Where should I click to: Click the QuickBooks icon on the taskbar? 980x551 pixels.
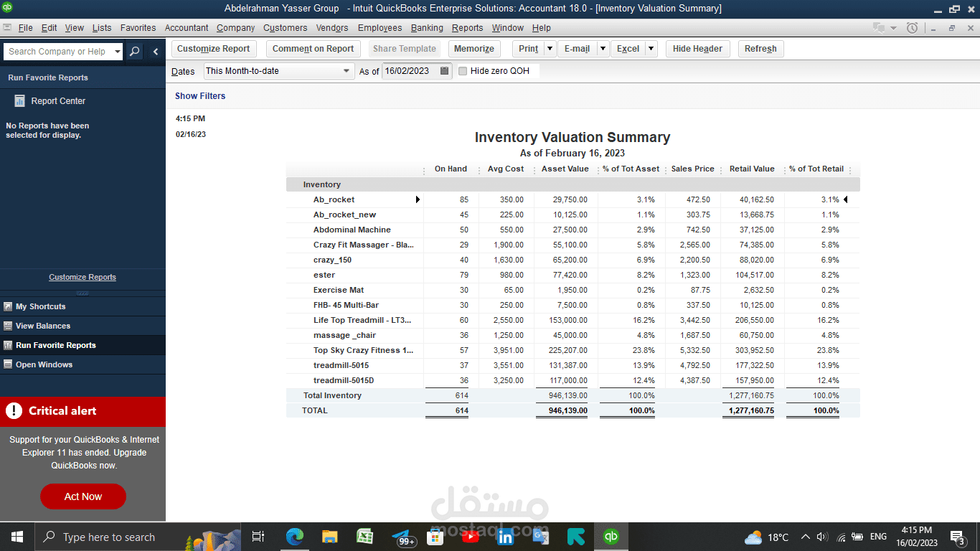pyautogui.click(x=611, y=537)
